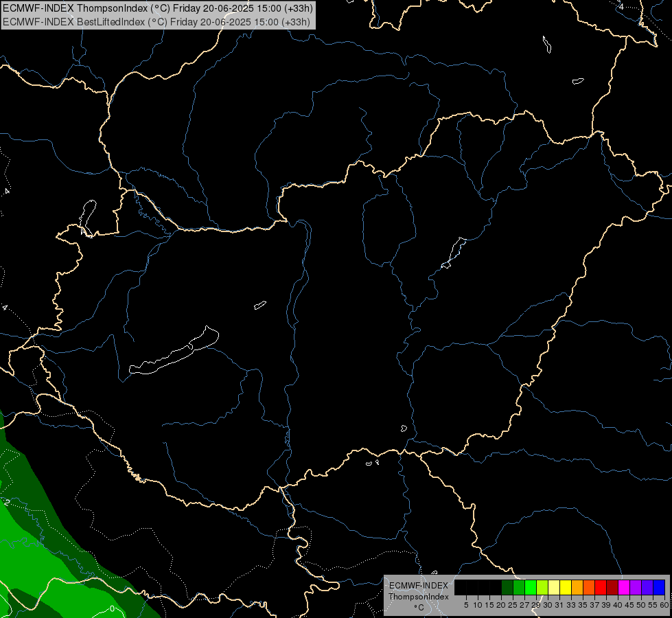Select the blue 55-60 legend swatch
Screen dimensions: 672x618
click(659, 587)
